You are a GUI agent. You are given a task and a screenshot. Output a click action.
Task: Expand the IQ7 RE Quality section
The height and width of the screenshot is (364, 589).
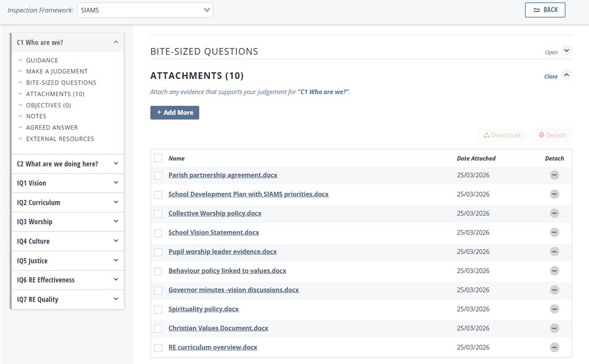(x=67, y=299)
